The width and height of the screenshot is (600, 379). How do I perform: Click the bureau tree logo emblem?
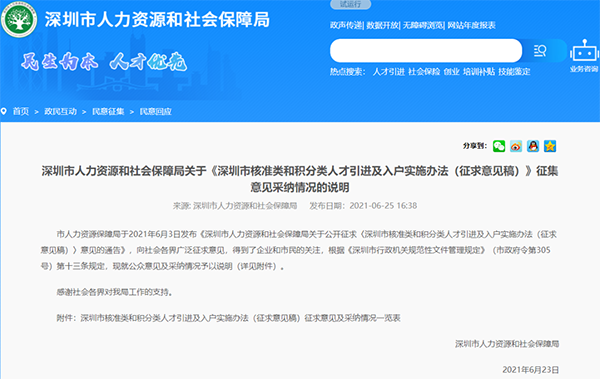click(x=19, y=19)
